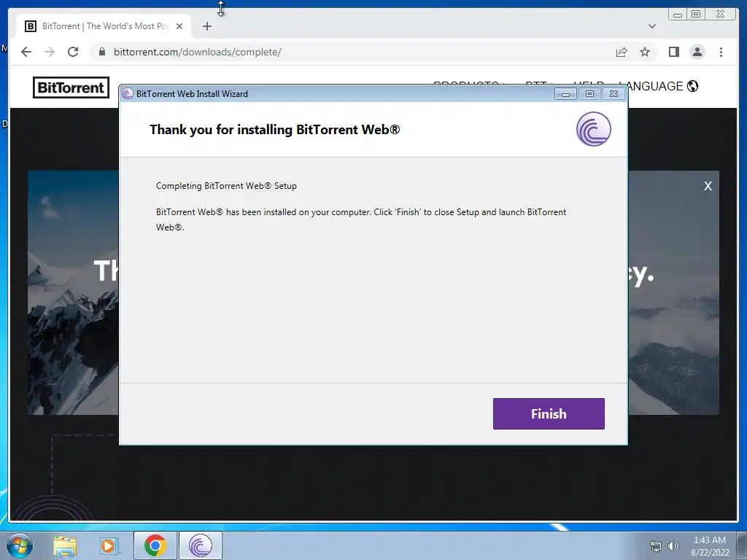Viewport: 747px width, 560px height.
Task: Open a new Chrome tab
Action: click(x=206, y=26)
